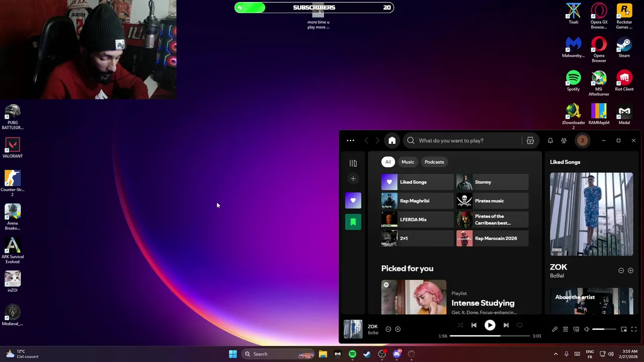Open Spotify three-dot main menu

[350, 141]
